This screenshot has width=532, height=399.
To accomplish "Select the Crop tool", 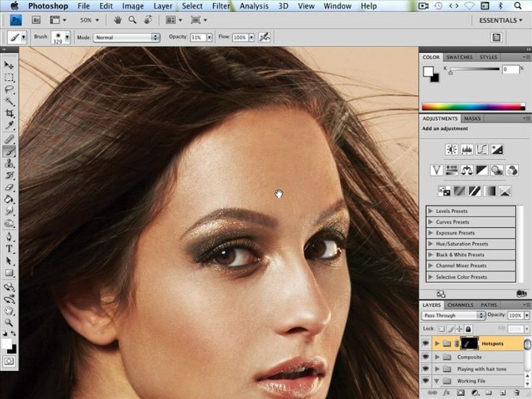I will point(9,113).
